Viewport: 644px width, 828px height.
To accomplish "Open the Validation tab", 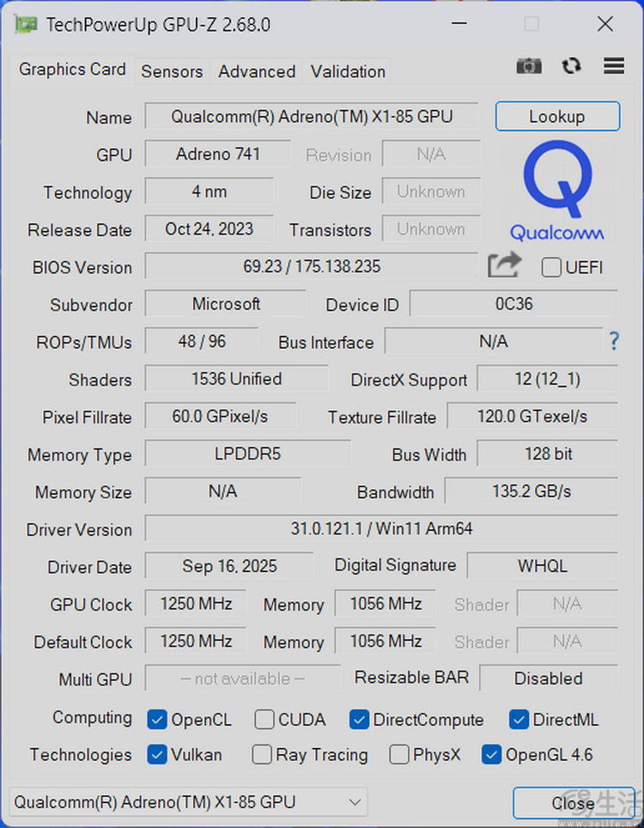I will point(348,71).
